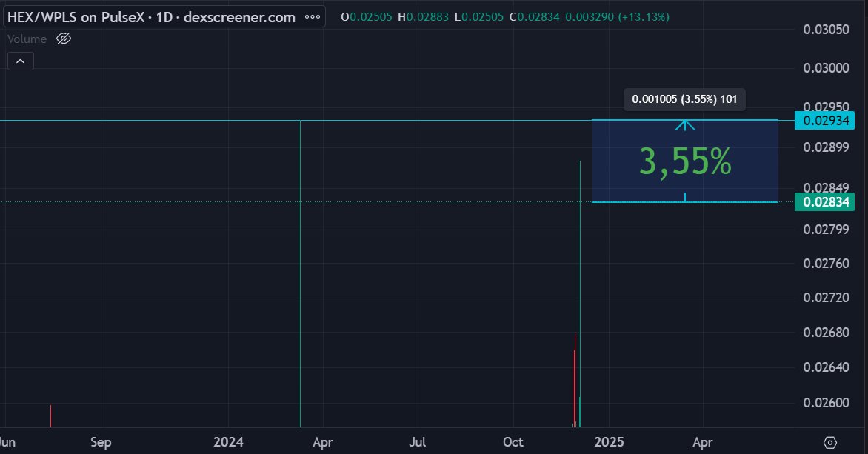Click the 0.02899 price scale value
This screenshot has width=868, height=454.
[826, 147]
